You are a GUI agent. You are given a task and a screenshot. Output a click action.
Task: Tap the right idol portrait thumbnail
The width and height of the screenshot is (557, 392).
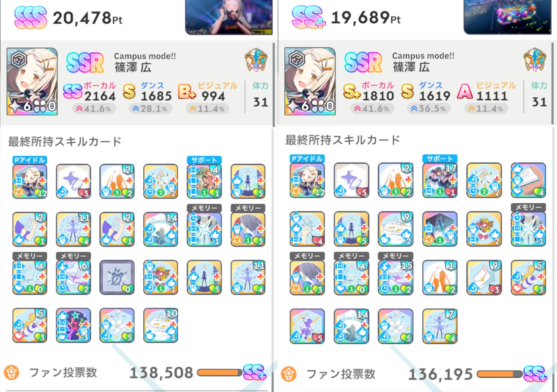pyautogui.click(x=310, y=81)
